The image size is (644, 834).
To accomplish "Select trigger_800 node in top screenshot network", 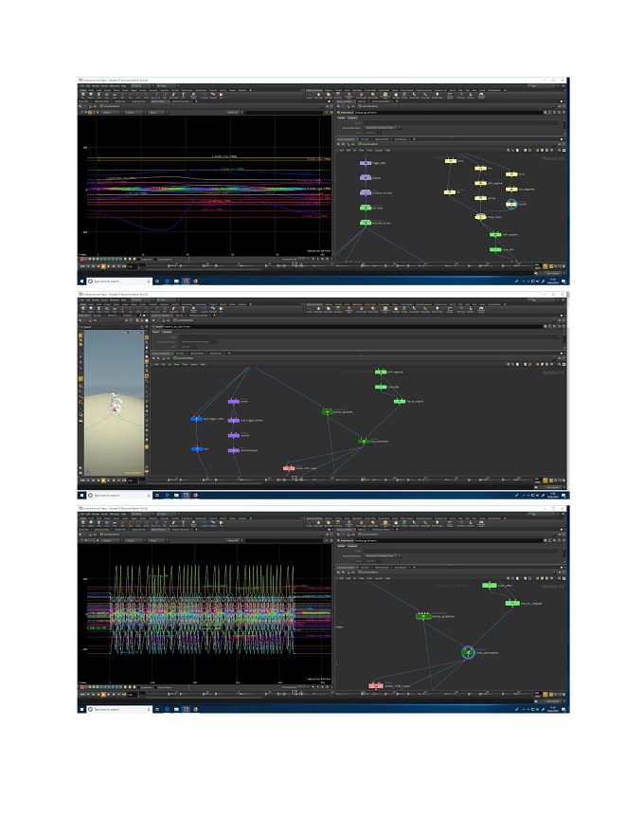I will [x=366, y=163].
